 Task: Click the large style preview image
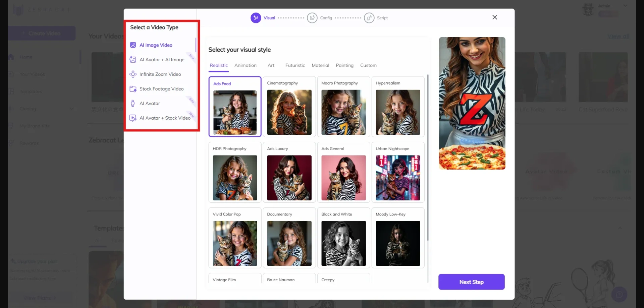(472, 103)
